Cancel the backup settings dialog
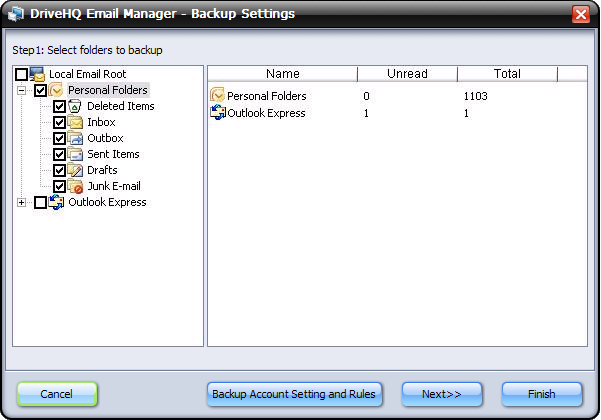Screen dimensions: 601x420 point(57,394)
